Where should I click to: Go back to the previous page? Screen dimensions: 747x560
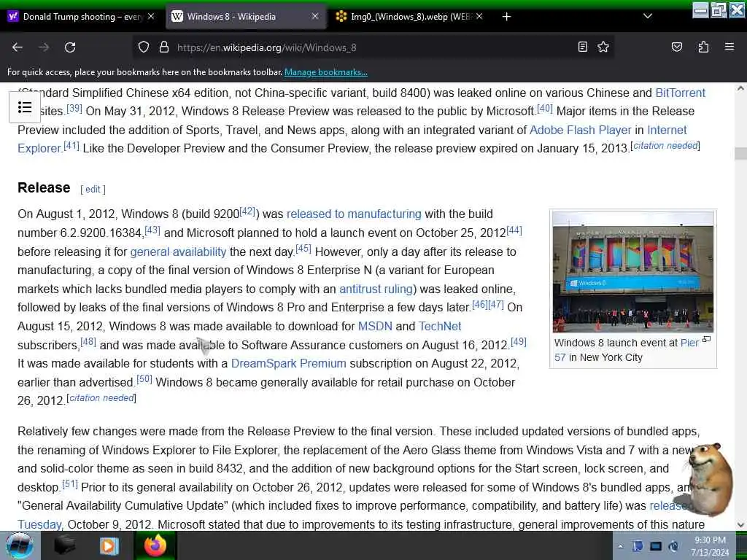click(18, 47)
